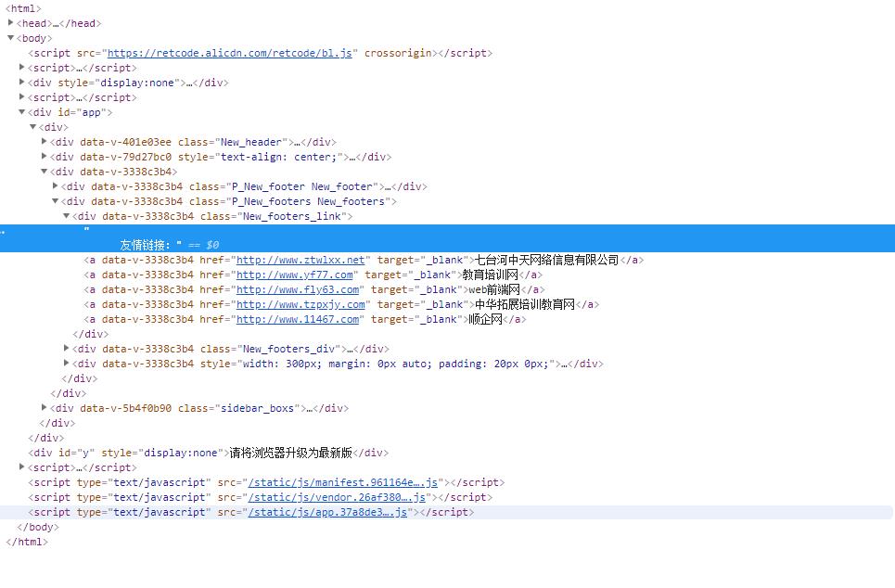Open the /static/js/manifest script link
This screenshot has height=588, width=895.
[342, 483]
